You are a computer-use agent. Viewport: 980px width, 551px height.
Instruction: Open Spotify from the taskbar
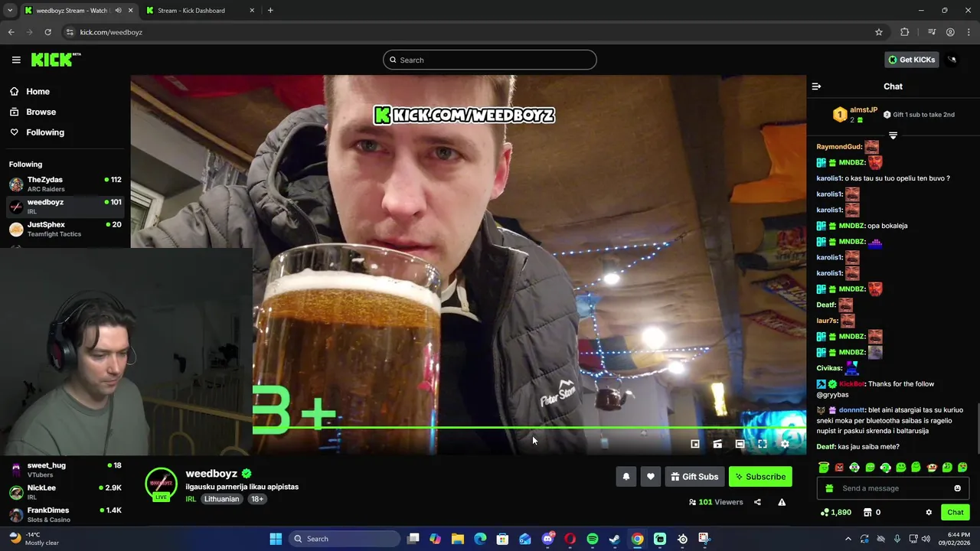[593, 539]
